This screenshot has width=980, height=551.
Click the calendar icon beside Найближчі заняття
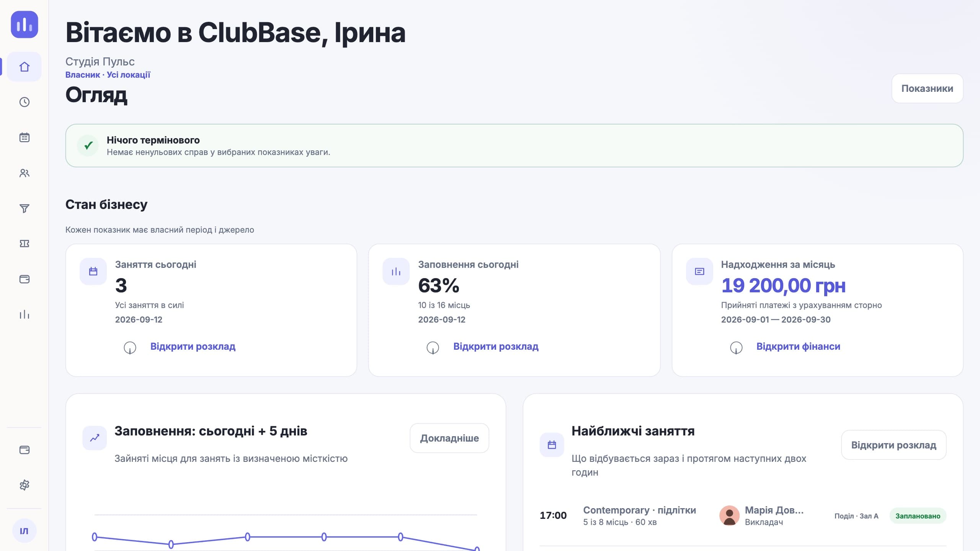coord(552,445)
